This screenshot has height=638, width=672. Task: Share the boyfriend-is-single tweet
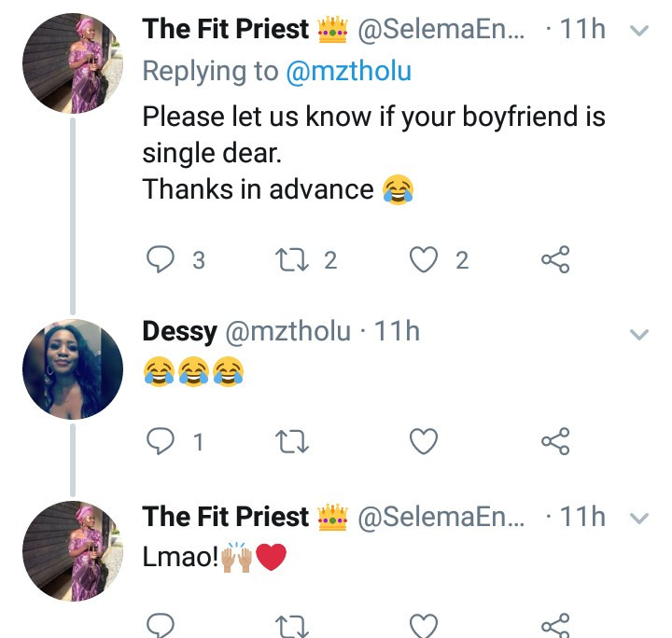pos(555,260)
